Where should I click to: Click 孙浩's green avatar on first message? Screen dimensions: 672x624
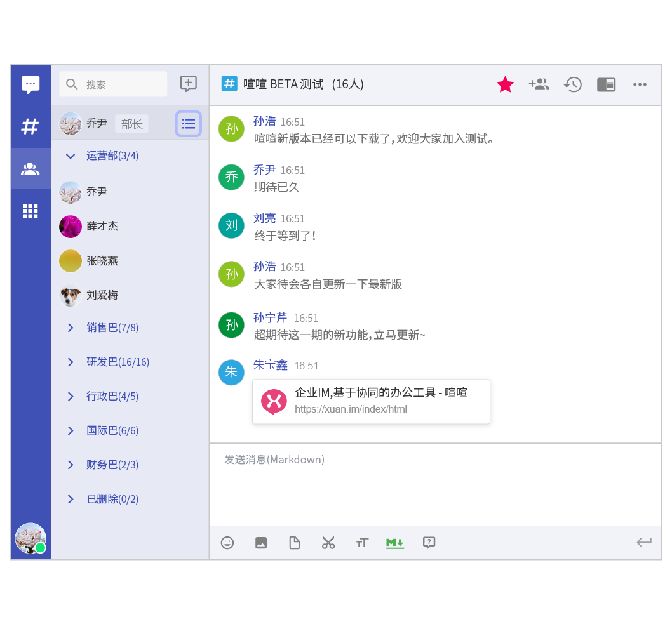tap(231, 128)
